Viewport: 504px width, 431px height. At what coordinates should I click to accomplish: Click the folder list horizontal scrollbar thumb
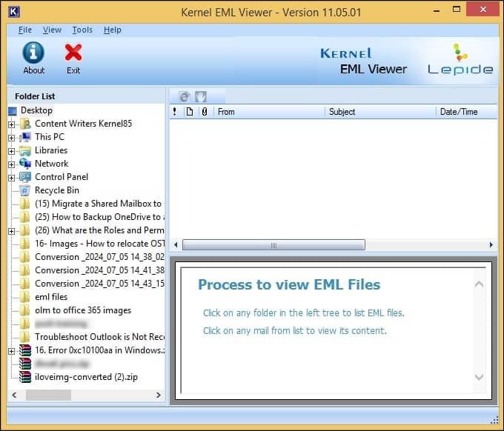[48, 395]
